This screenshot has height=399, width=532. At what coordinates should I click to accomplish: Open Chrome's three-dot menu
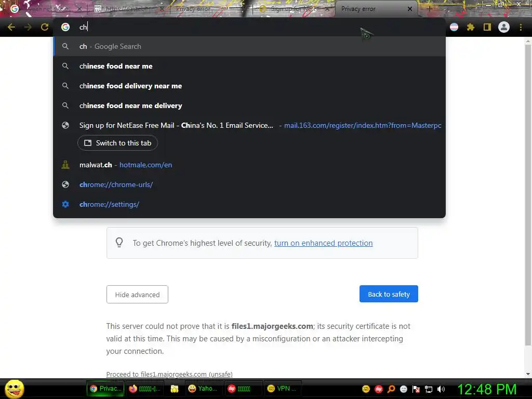click(x=521, y=27)
